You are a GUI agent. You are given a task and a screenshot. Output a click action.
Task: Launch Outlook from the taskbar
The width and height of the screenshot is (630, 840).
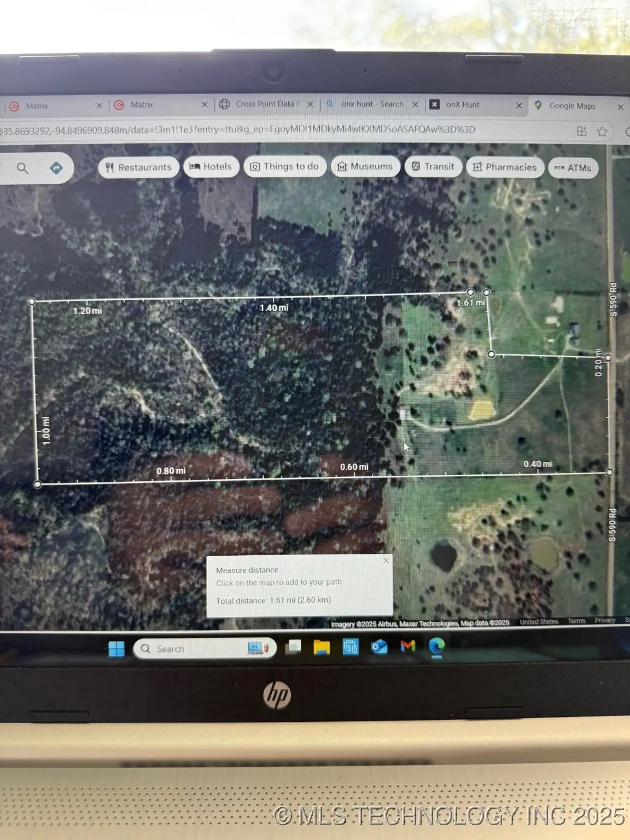[379, 647]
